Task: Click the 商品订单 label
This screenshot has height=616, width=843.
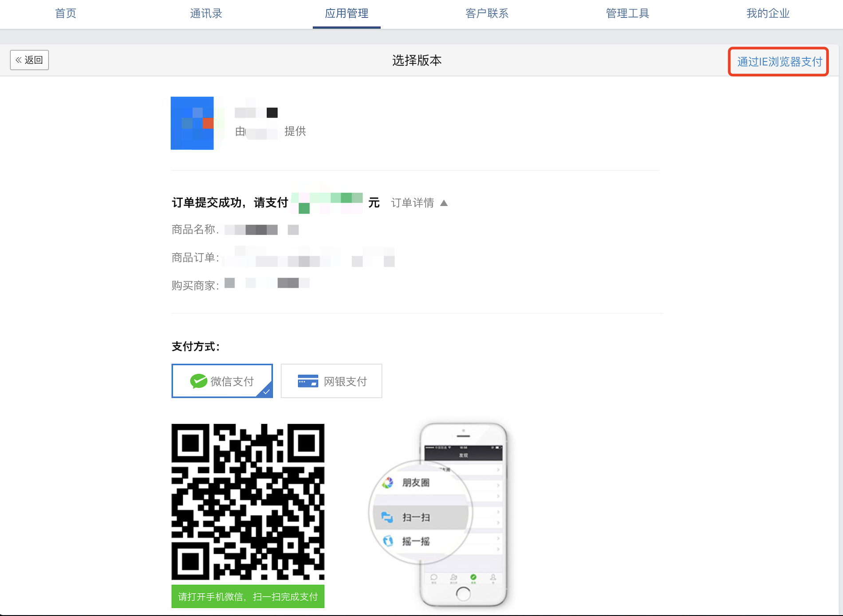Action: 195,257
